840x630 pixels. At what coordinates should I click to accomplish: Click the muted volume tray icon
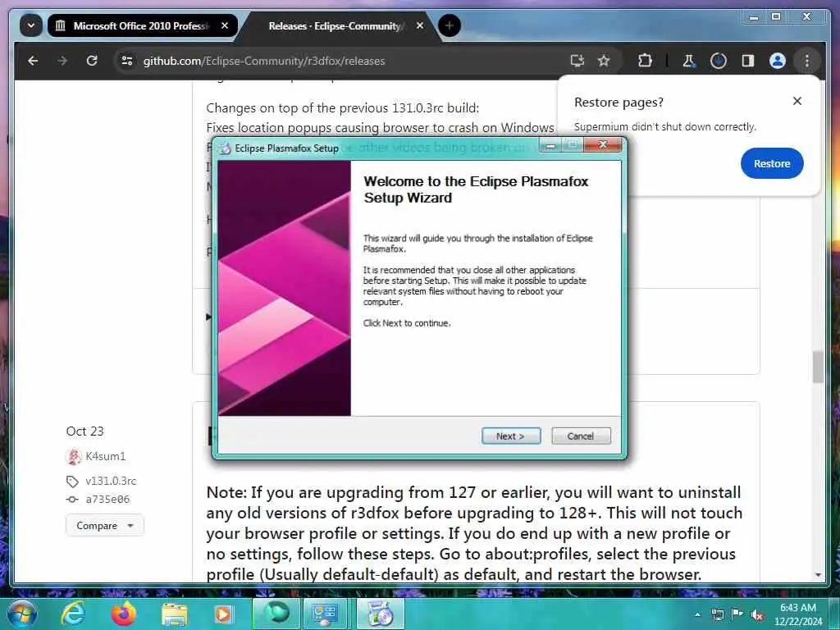757,615
